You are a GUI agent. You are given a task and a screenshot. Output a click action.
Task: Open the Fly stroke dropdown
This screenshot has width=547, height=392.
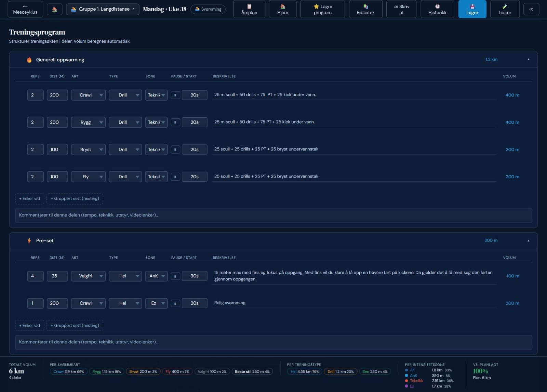(x=88, y=177)
